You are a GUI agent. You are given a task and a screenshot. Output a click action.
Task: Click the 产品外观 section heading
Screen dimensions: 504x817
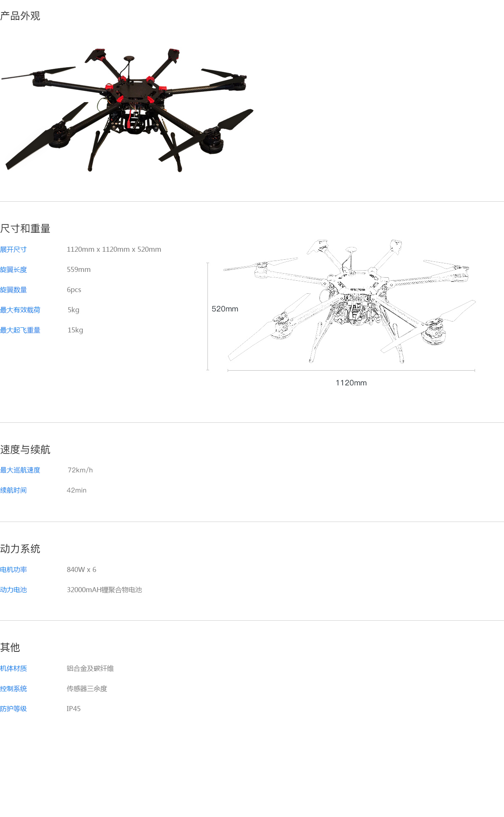pyautogui.click(x=20, y=16)
